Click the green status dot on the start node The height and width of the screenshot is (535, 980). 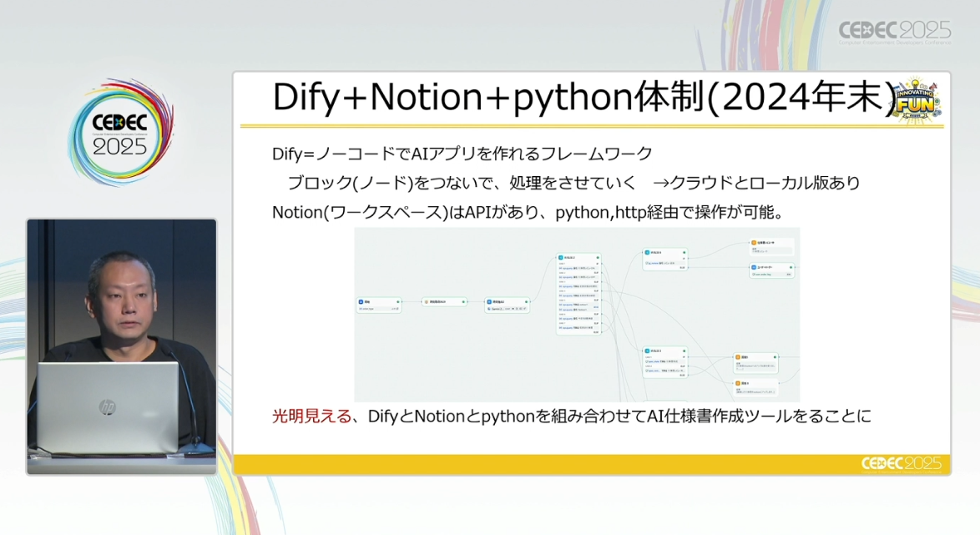tap(398, 302)
